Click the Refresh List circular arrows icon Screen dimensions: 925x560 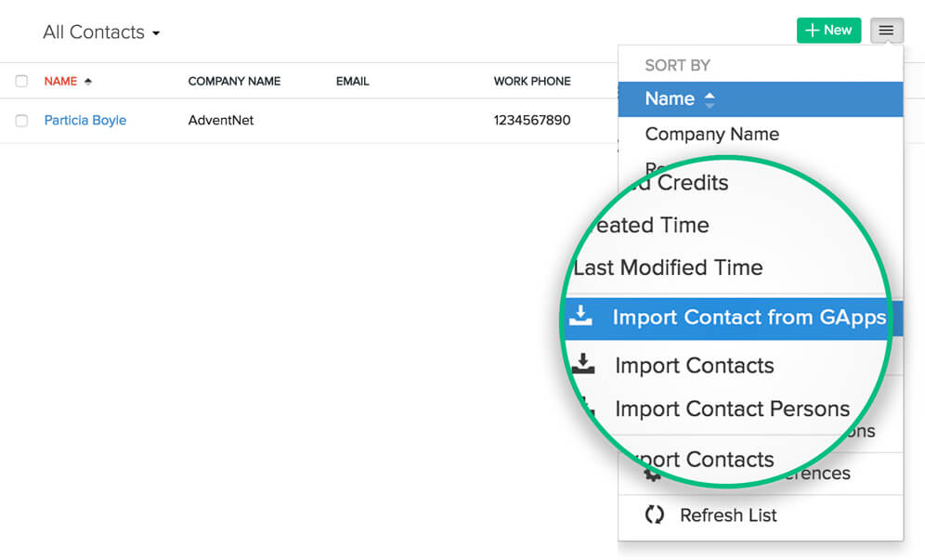coord(655,514)
